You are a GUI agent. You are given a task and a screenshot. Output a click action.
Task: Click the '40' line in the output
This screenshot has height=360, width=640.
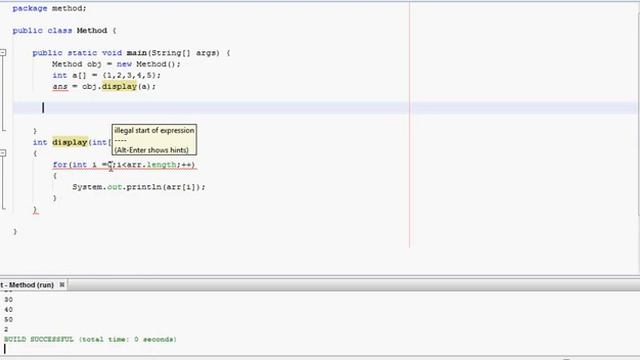pyautogui.click(x=9, y=310)
